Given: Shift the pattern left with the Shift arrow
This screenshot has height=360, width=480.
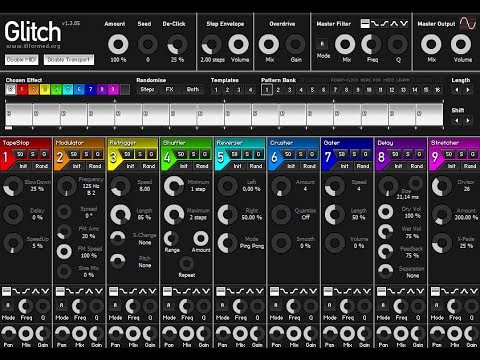Looking at the screenshot, I should coord(456,120).
